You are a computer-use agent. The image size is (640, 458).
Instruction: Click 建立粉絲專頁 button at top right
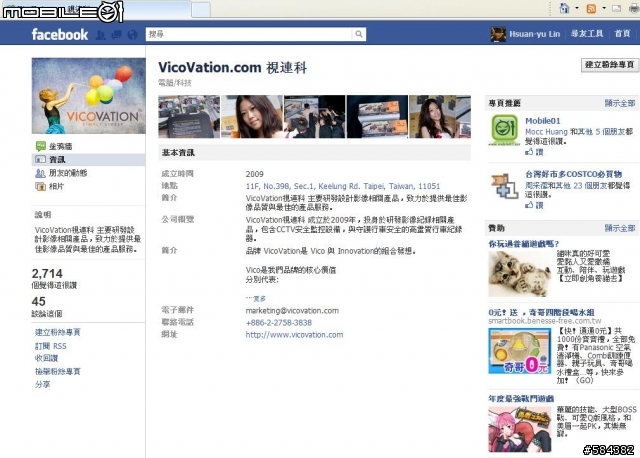click(x=609, y=65)
